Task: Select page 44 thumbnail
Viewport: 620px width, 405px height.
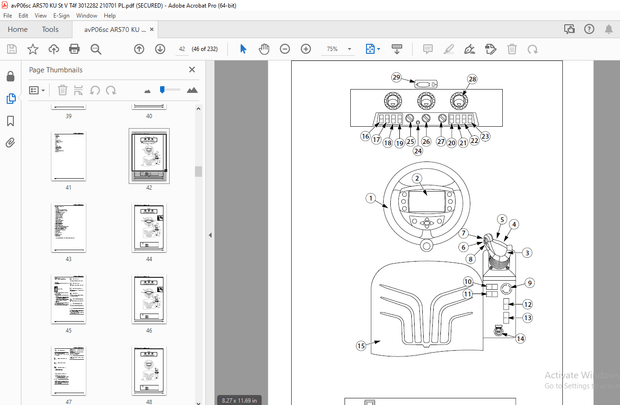Action: pos(149,228)
